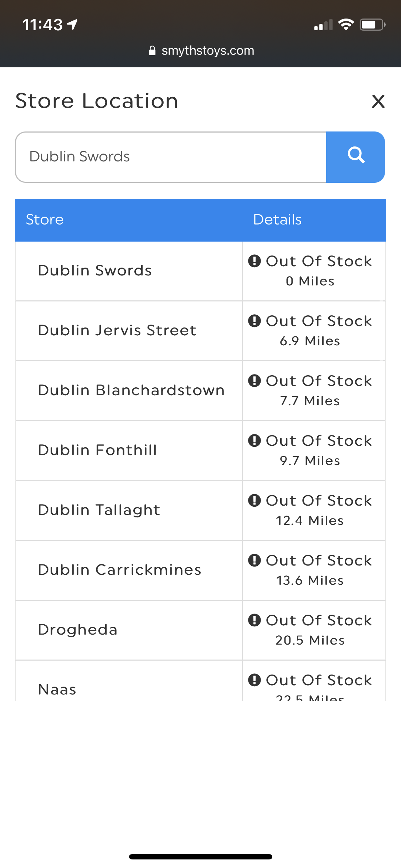Tap the exclamation icon for Drogheda
This screenshot has height=868, width=401.
255,620
